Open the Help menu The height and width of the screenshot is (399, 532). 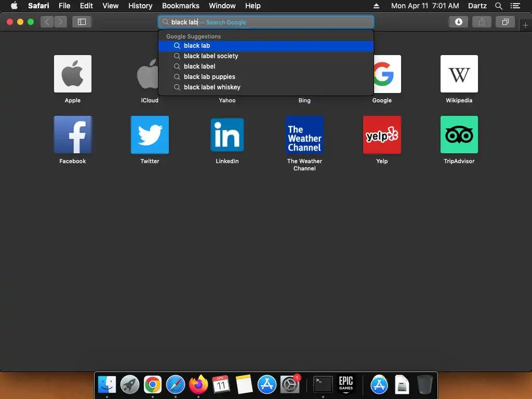point(253,6)
